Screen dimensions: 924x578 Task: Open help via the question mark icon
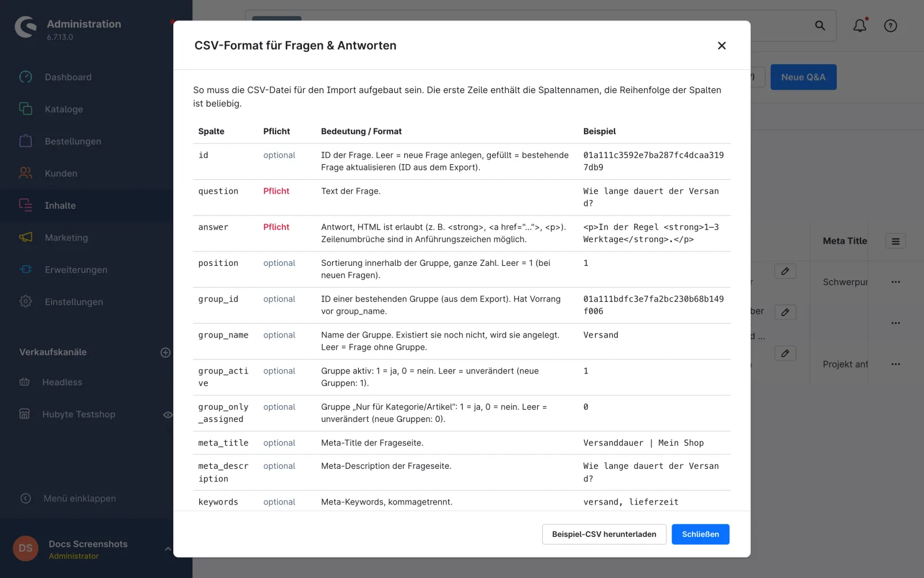pos(891,25)
